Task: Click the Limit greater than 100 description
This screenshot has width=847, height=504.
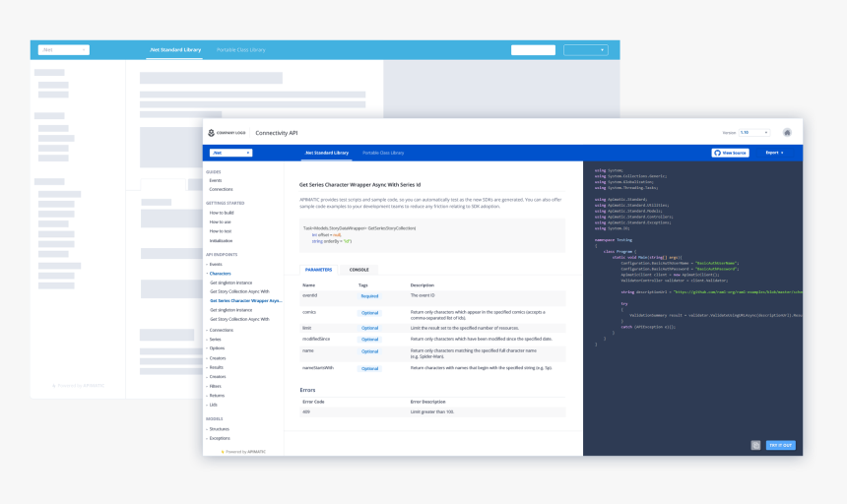Action: (x=432, y=411)
